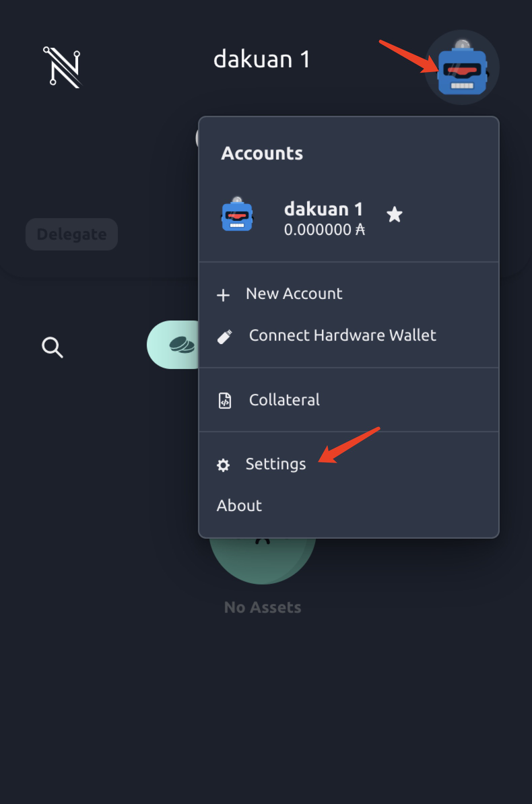Click the Nami logo in the header
Screen dimensions: 532x804
[62, 67]
